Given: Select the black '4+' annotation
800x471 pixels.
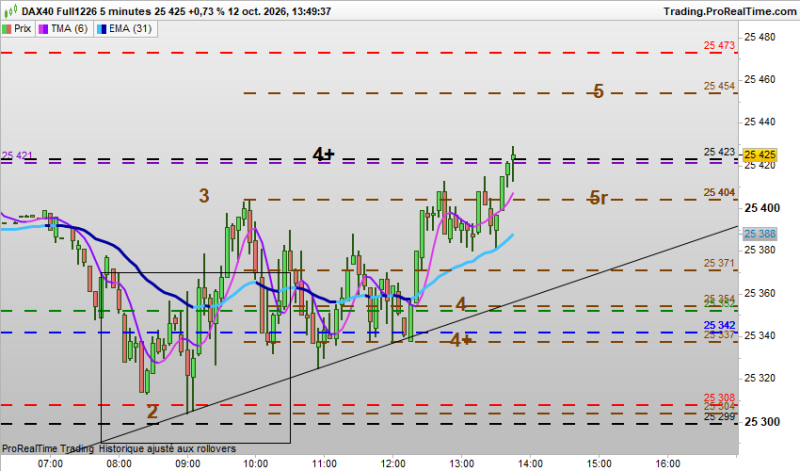Looking at the screenshot, I should tap(323, 153).
